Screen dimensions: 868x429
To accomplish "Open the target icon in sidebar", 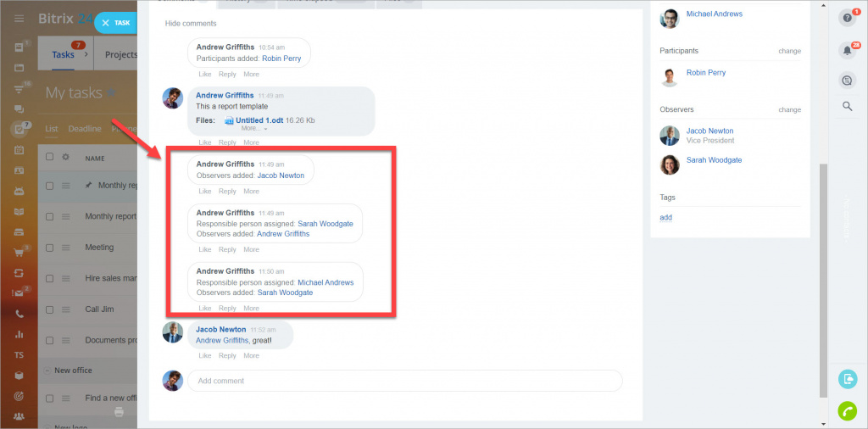I will (19, 396).
